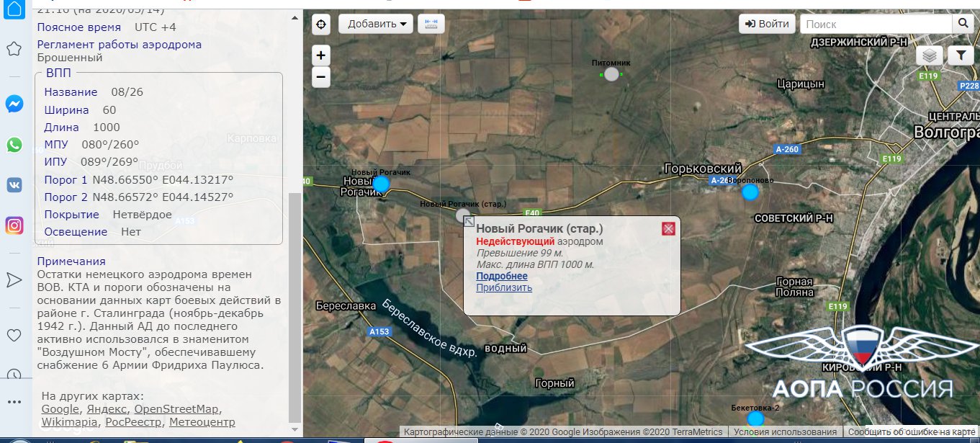Zoom in the map with plus

pos(321,55)
